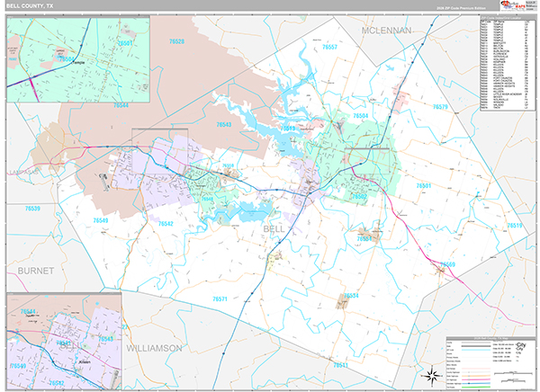Click ZIP label 76549 in the Killeen inset

click(x=18, y=366)
